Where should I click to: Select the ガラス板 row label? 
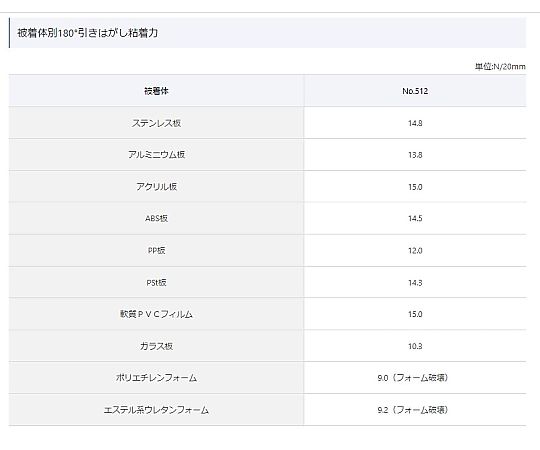pyautogui.click(x=156, y=346)
